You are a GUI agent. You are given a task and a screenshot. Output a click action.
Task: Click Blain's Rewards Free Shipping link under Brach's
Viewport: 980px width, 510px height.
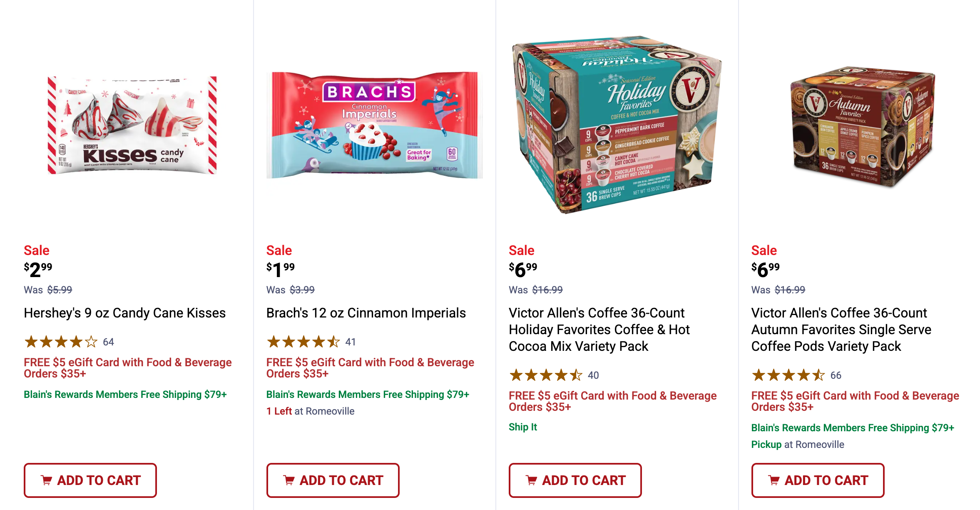click(368, 394)
